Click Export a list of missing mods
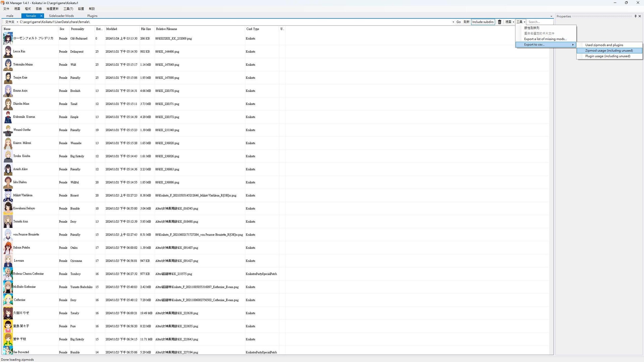644x362 pixels. [x=545, y=39]
